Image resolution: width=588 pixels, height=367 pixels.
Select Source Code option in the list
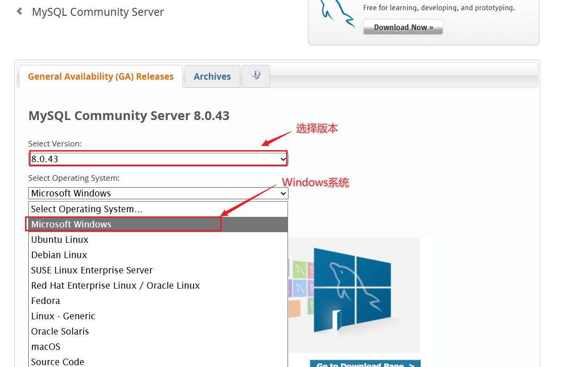point(158,361)
